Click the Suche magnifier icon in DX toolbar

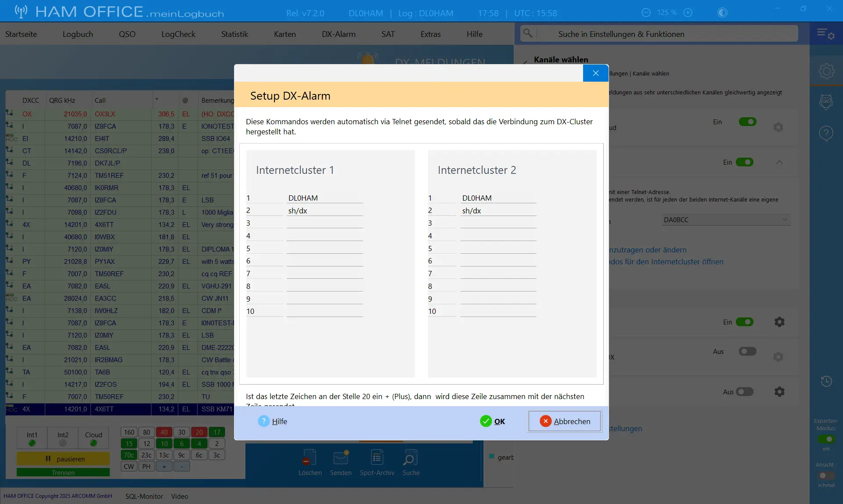tap(411, 458)
